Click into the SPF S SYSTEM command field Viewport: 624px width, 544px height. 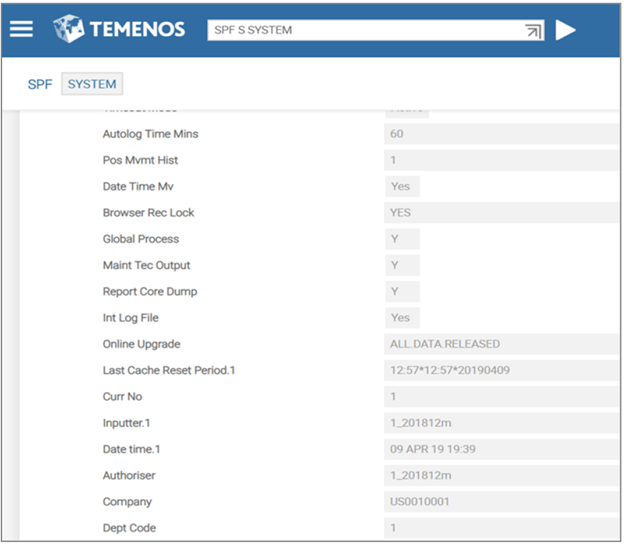coord(360,30)
